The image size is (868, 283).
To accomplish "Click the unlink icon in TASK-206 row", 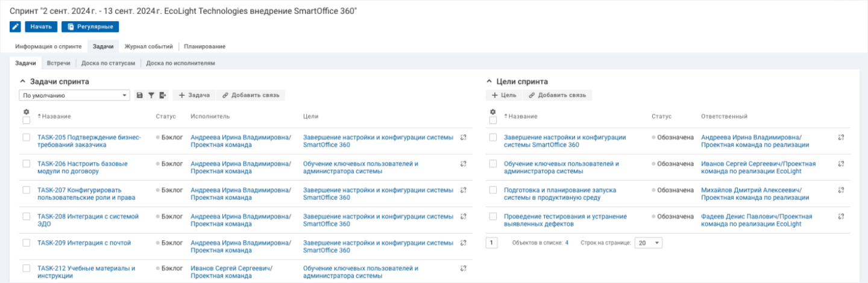I will point(464,164).
